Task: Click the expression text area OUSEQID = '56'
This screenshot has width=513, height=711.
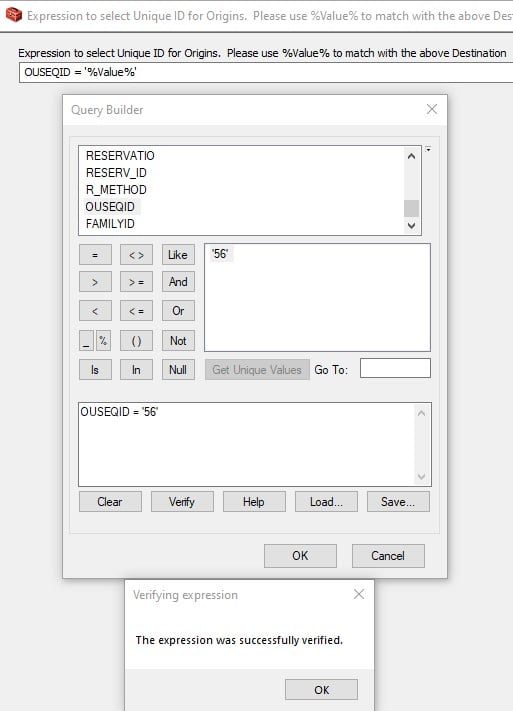Action: (254, 444)
